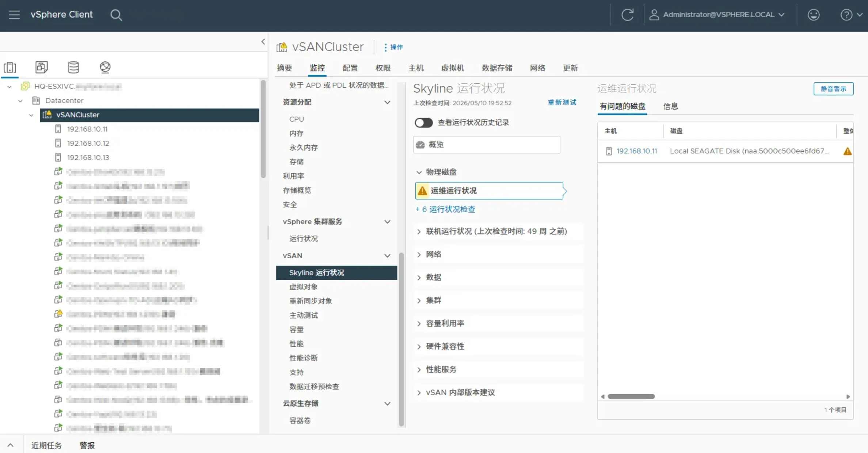Click the 重新测试 retest link

[x=562, y=103]
